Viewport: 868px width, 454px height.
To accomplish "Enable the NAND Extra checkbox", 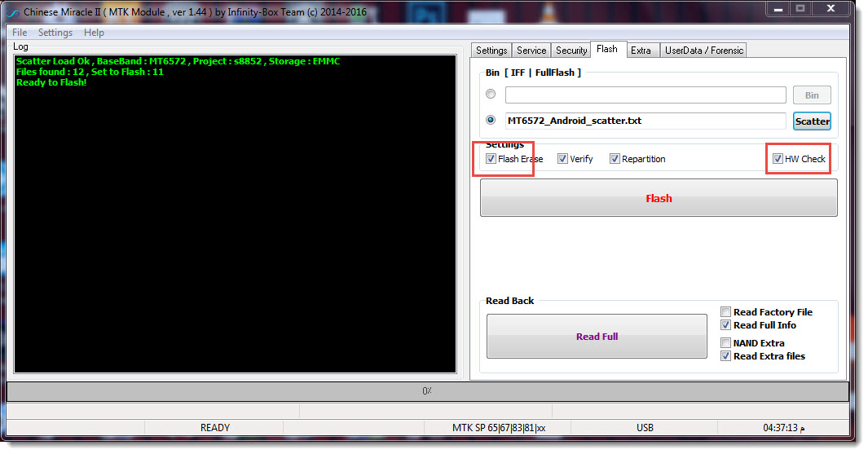I will click(725, 343).
